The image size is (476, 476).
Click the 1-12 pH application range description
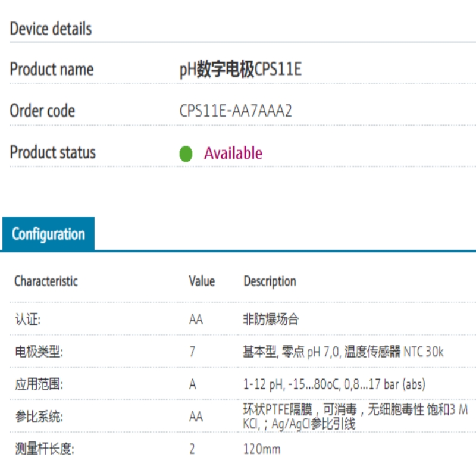(334, 384)
